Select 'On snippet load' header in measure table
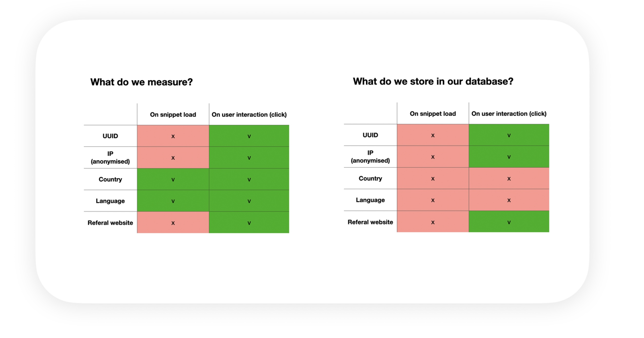The image size is (644, 338). coord(173,114)
